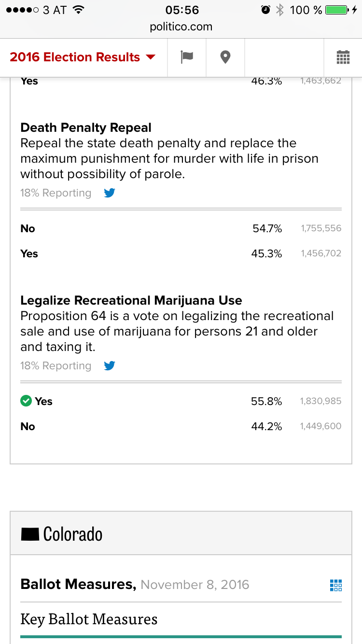Tap Twitter icon under Death Penalty Repeal

point(110,193)
